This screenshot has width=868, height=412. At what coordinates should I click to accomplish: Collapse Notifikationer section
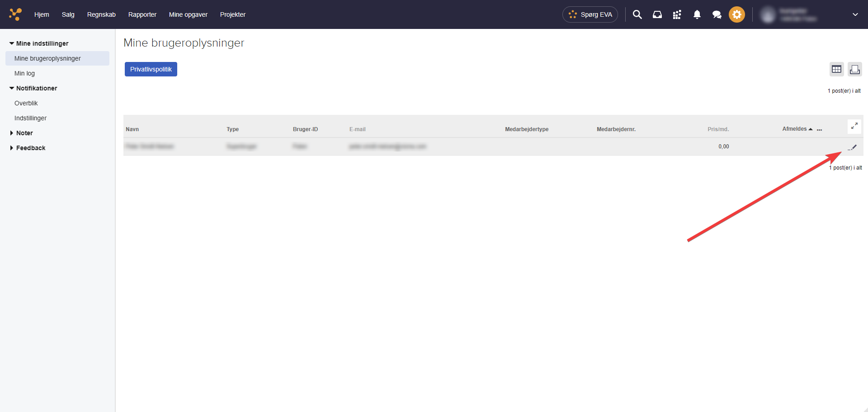tap(33, 88)
